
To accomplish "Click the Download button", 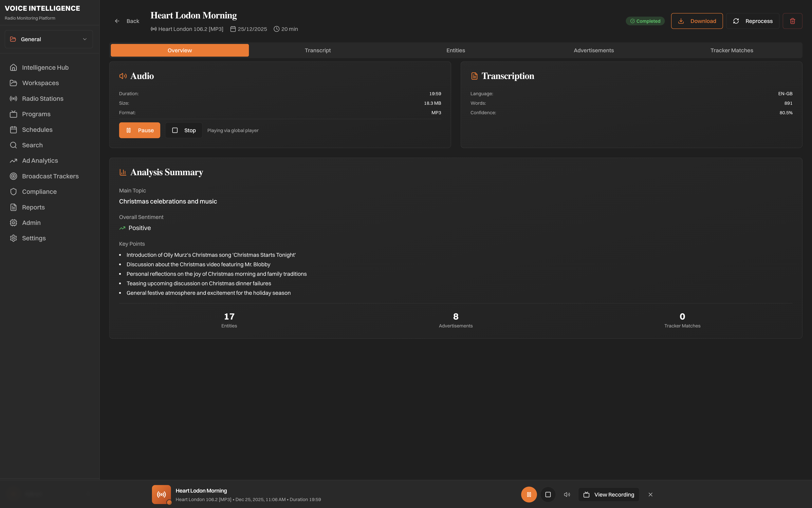I will (696, 21).
